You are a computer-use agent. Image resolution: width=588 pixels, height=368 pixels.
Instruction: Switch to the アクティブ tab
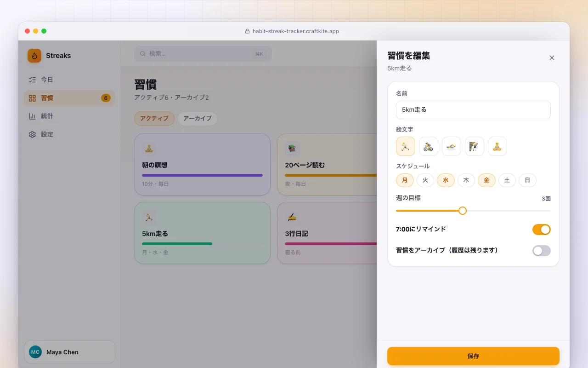point(154,119)
